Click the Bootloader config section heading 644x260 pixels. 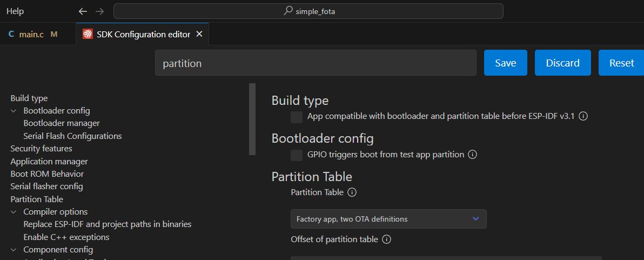(x=323, y=139)
